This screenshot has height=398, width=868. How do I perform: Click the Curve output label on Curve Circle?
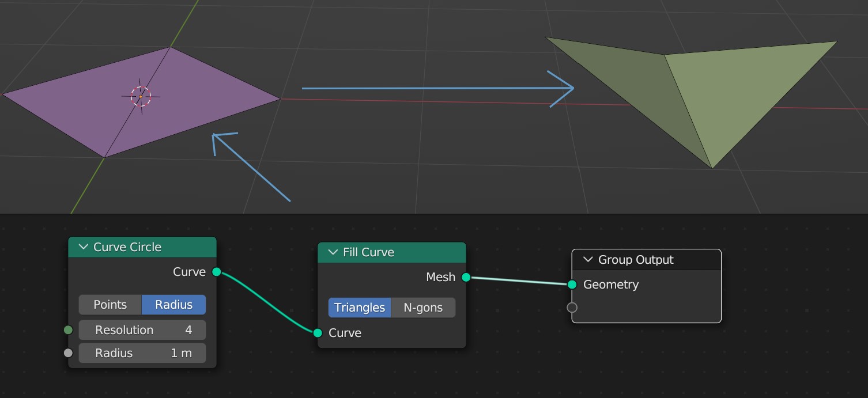pos(189,272)
